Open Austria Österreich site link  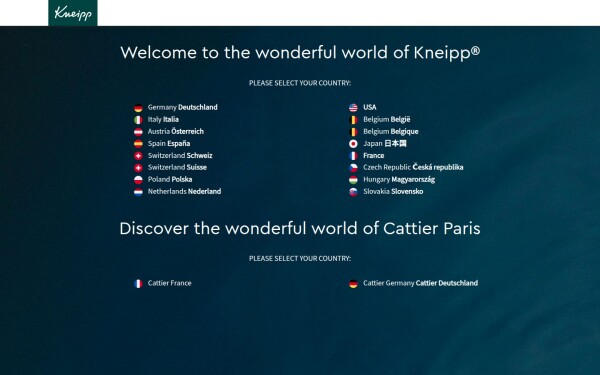click(176, 131)
